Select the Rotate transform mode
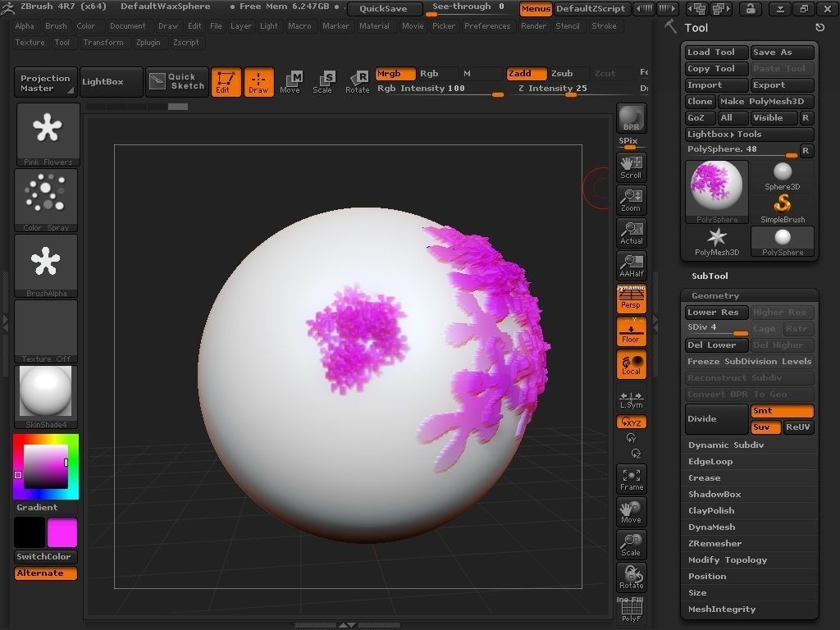The width and height of the screenshot is (840, 630). click(358, 82)
